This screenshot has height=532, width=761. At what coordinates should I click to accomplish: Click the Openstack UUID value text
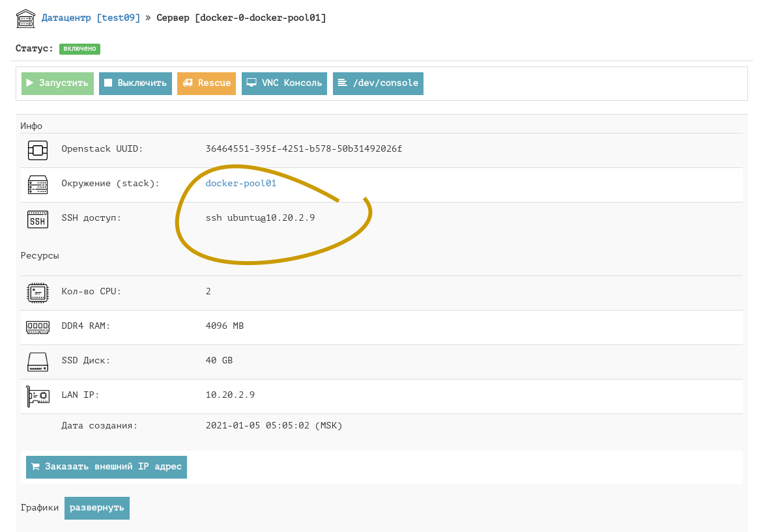(x=304, y=149)
